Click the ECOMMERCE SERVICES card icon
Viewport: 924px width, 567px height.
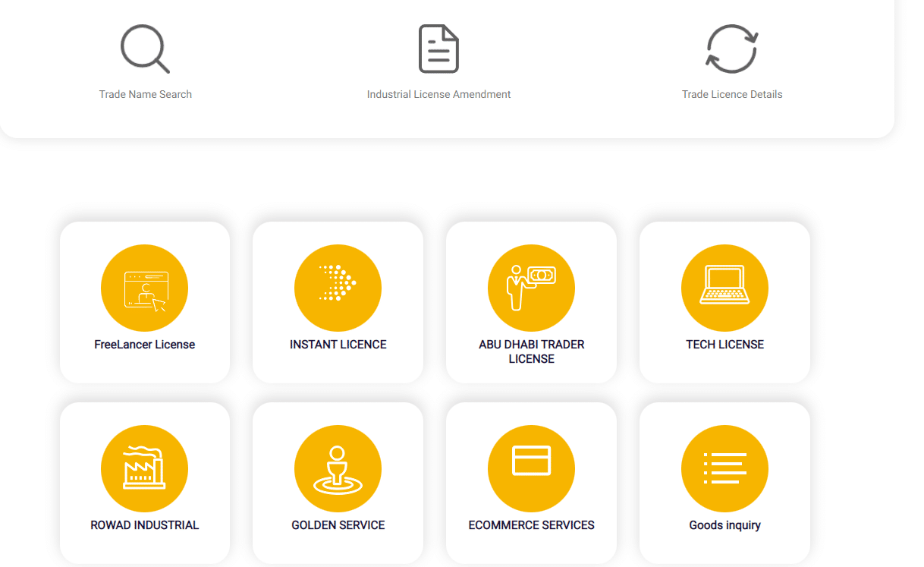[531, 468]
